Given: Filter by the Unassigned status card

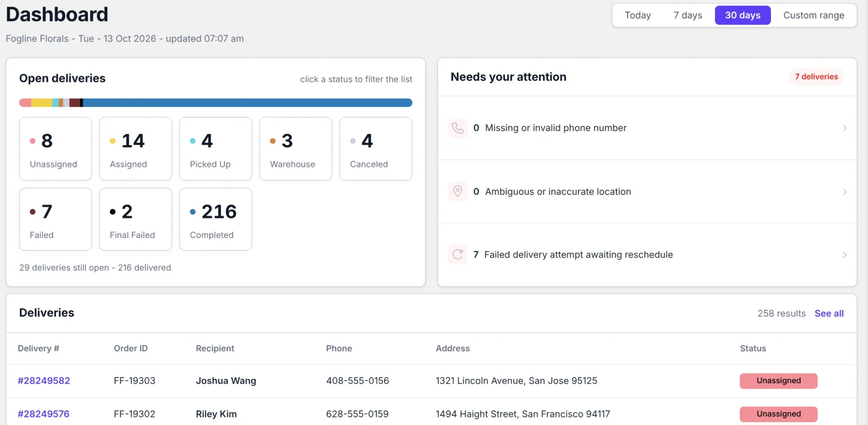Looking at the screenshot, I should (x=55, y=149).
